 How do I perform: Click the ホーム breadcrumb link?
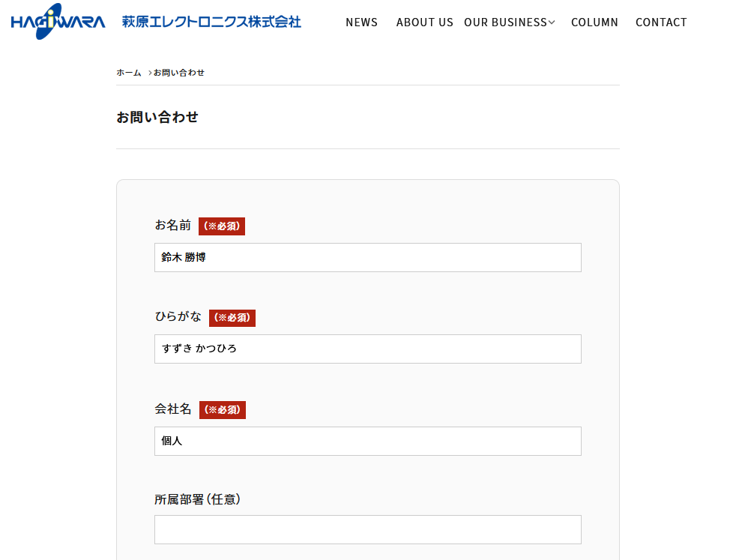click(129, 73)
